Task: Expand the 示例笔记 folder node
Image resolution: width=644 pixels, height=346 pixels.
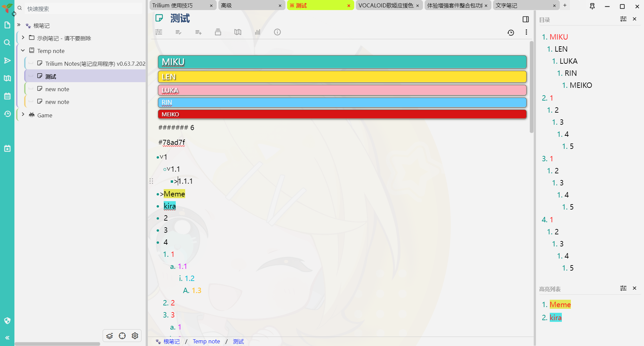Action: click(23, 38)
